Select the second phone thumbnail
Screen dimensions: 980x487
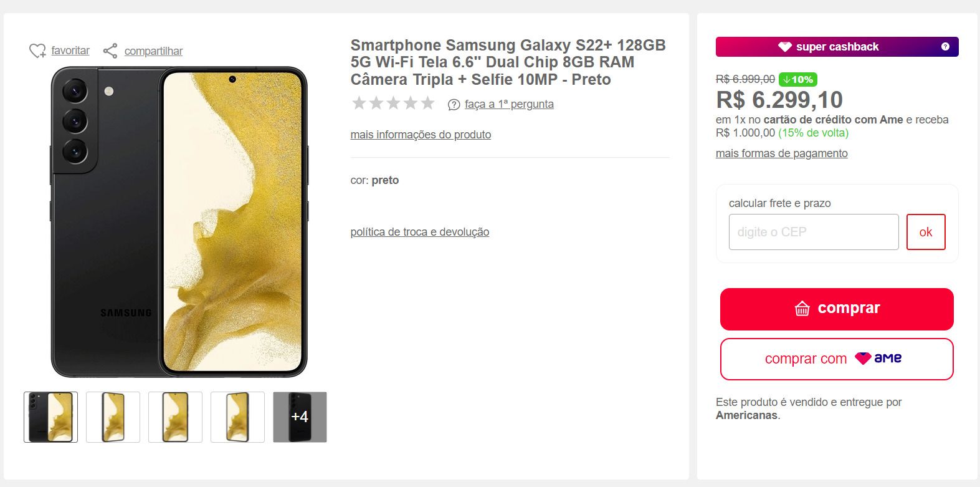tap(113, 417)
